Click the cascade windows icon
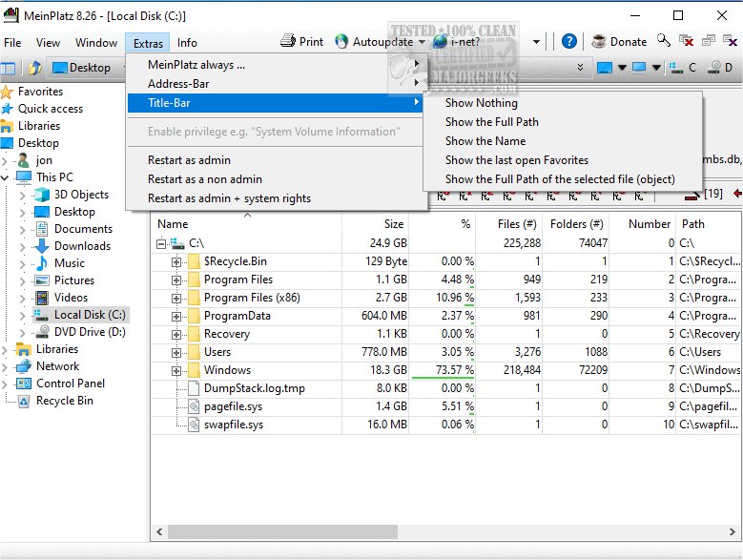 709,41
